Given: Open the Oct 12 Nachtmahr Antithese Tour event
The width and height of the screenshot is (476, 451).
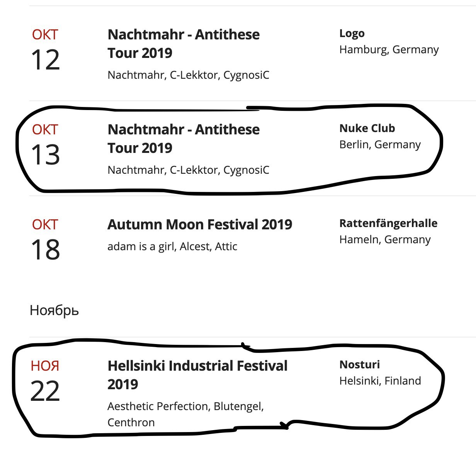Looking at the screenshot, I should (x=184, y=44).
